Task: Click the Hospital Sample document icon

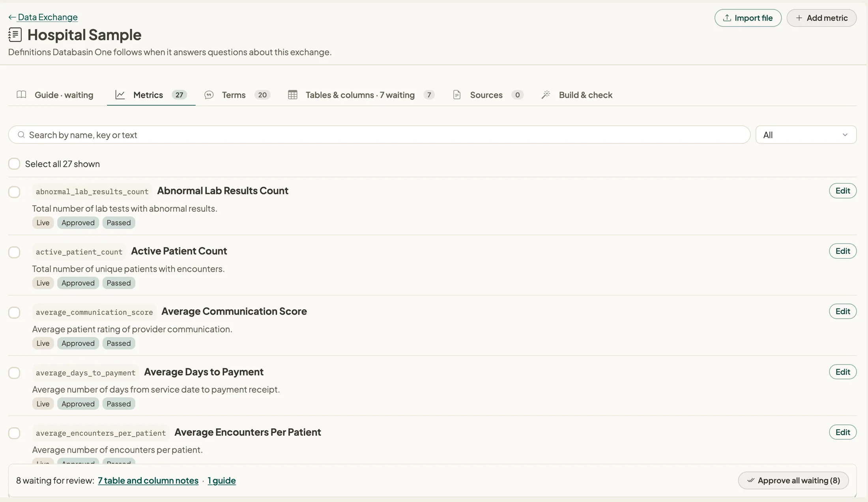Action: 15,35
